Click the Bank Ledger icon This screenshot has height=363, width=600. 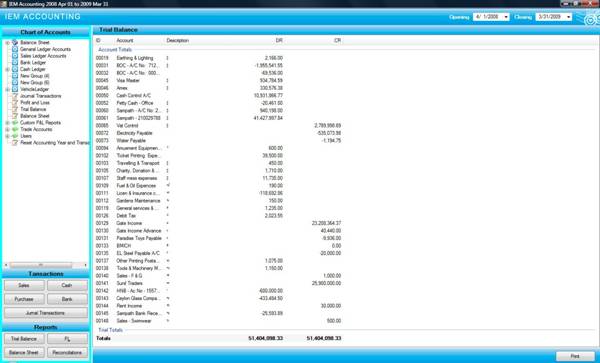pyautogui.click(x=15, y=62)
